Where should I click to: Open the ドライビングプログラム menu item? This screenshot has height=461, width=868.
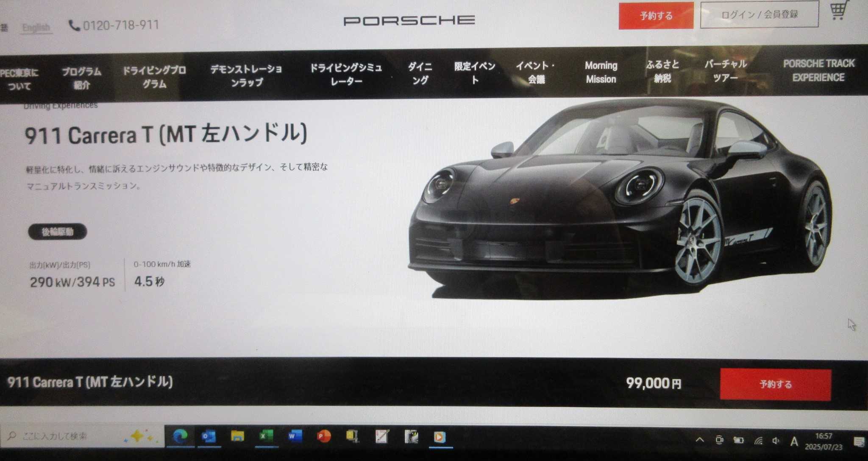pos(154,77)
